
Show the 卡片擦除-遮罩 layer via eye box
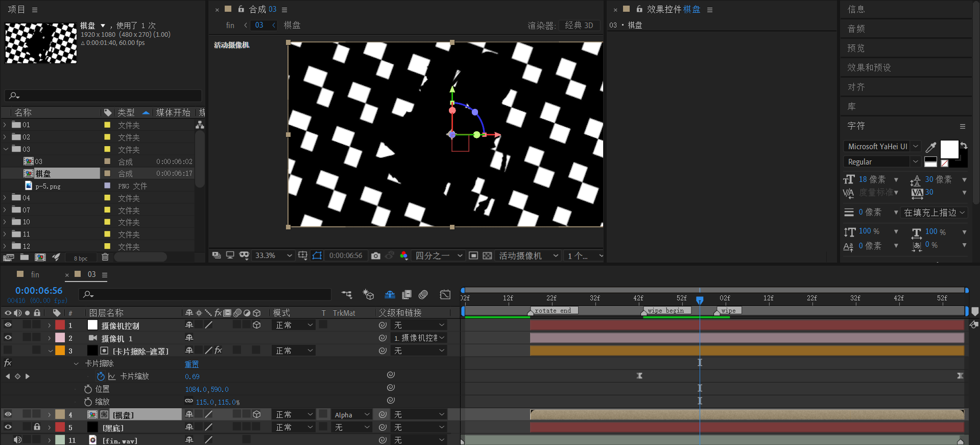click(8, 350)
